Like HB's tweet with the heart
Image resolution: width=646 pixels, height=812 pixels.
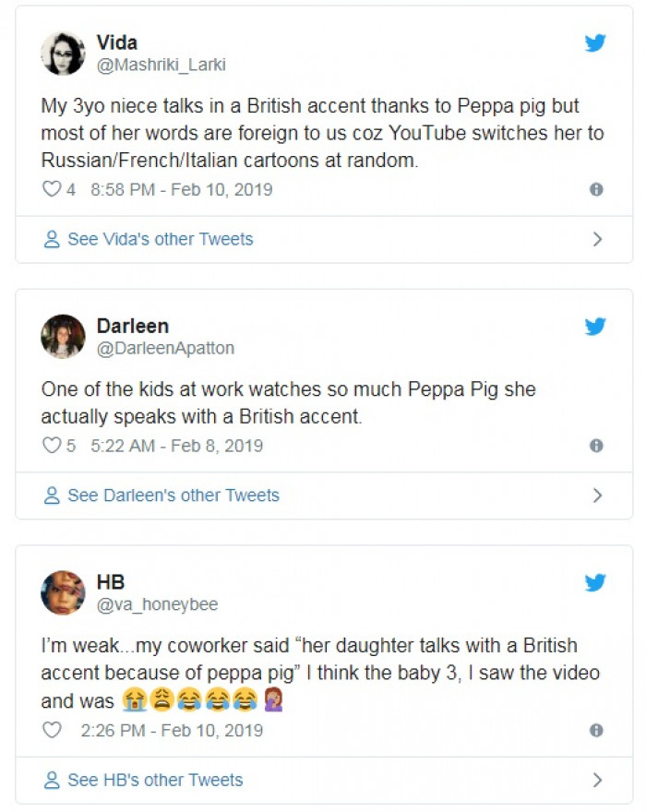(x=52, y=730)
